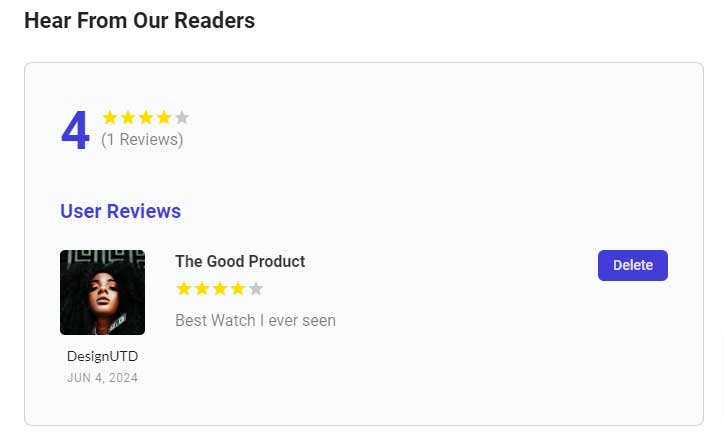The height and width of the screenshot is (447, 724).
Task: Click the User Reviews section heading
Action: 120,211
